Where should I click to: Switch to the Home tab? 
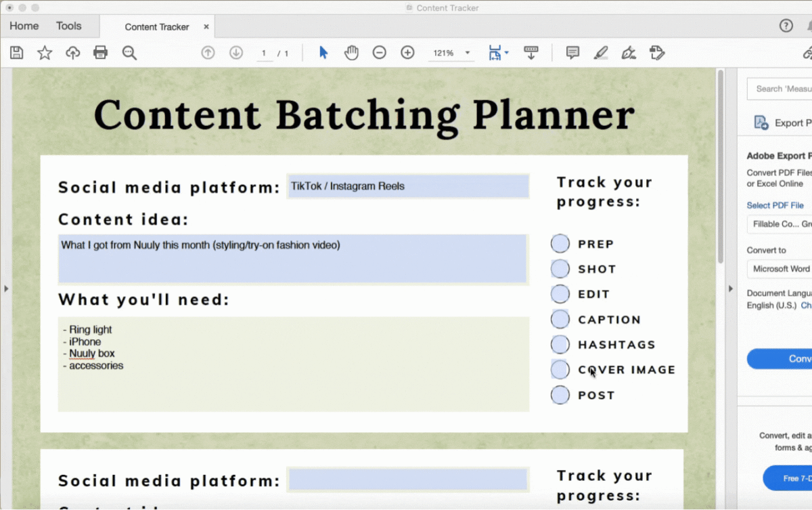click(24, 26)
